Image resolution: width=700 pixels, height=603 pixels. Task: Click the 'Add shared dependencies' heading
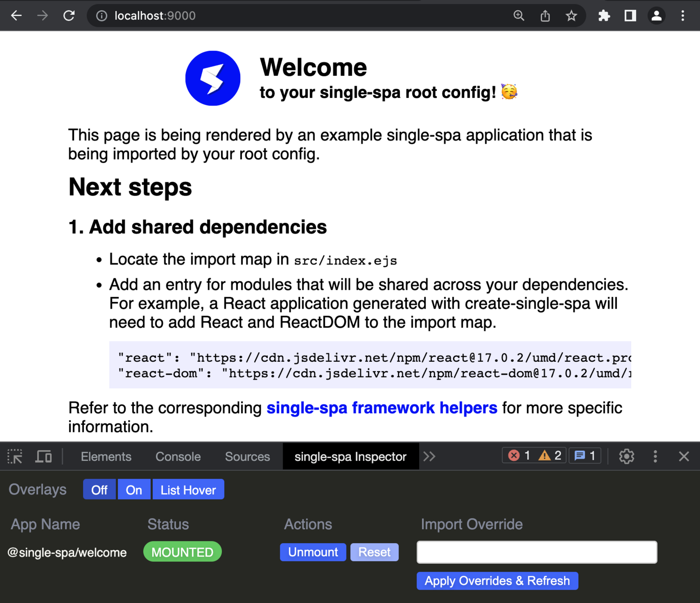198,227
